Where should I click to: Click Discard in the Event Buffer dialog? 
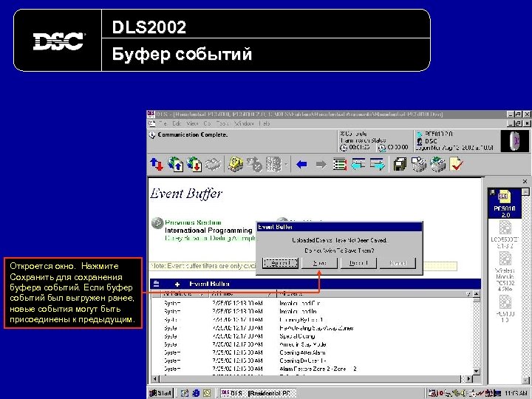tap(358, 263)
